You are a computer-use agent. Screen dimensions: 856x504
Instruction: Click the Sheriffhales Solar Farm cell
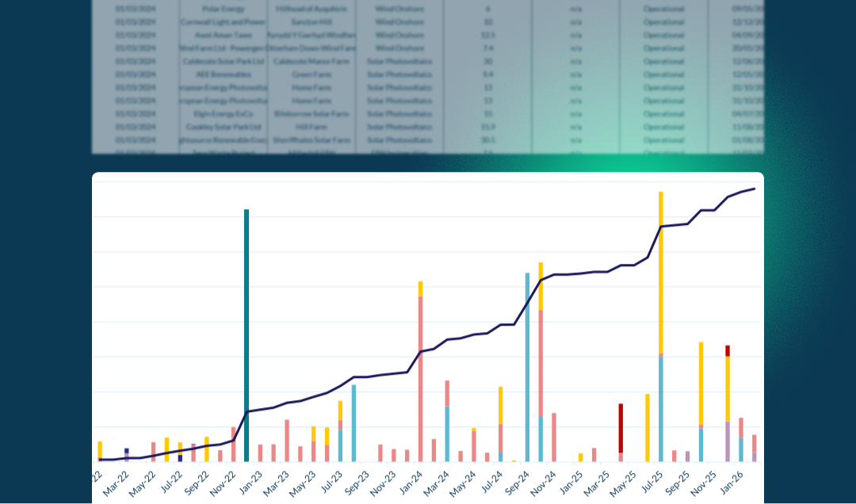pyautogui.click(x=311, y=139)
